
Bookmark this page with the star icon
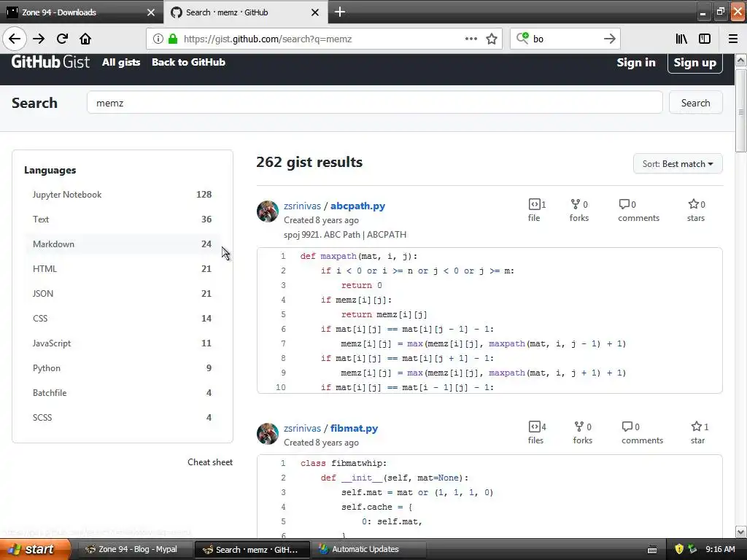coord(492,39)
